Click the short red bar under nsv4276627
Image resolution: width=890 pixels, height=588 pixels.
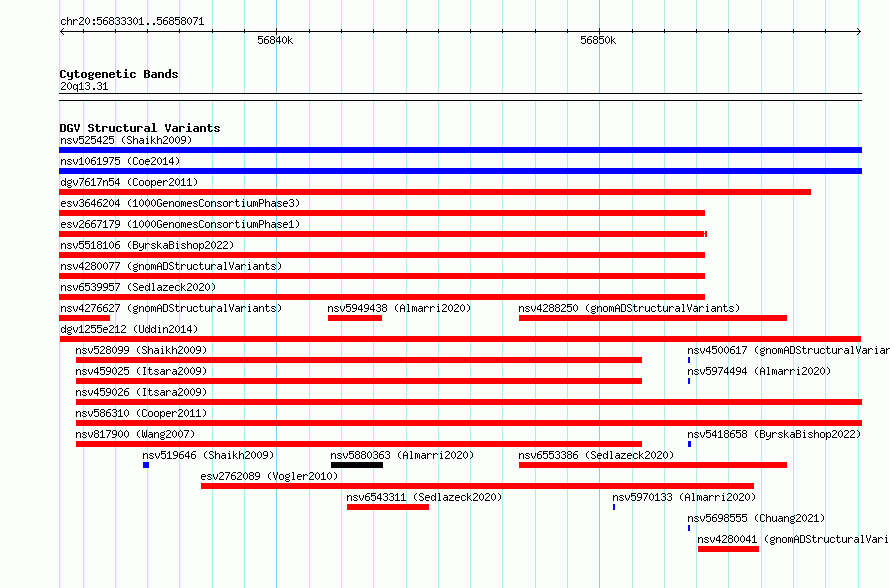click(85, 318)
